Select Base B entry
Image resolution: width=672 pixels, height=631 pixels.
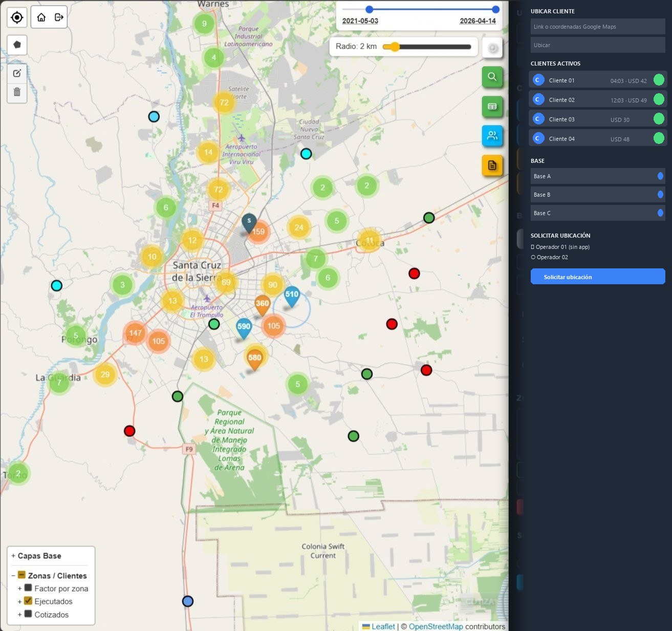(598, 195)
